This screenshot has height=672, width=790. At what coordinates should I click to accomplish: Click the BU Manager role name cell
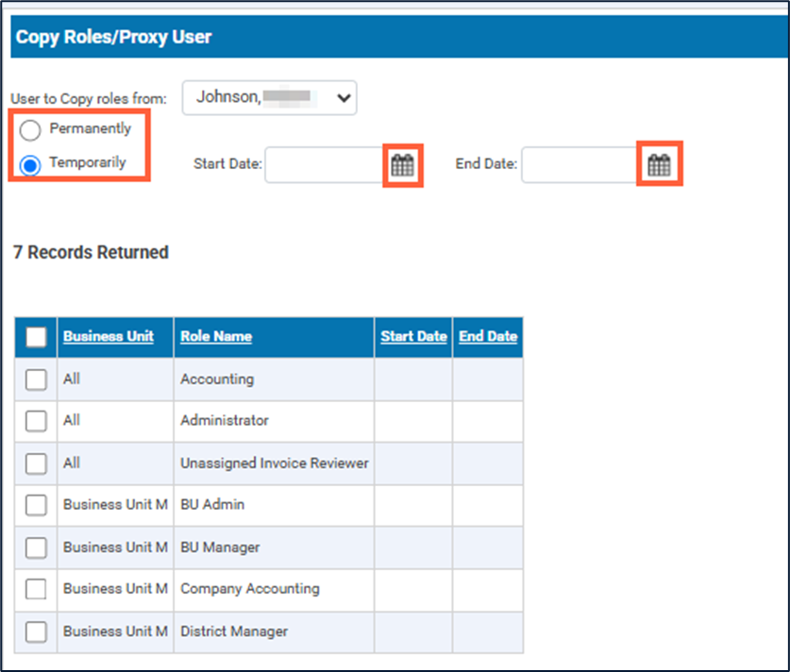tap(274, 547)
